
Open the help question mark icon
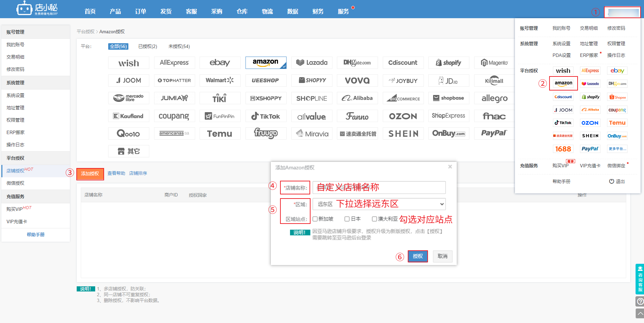coord(640,301)
